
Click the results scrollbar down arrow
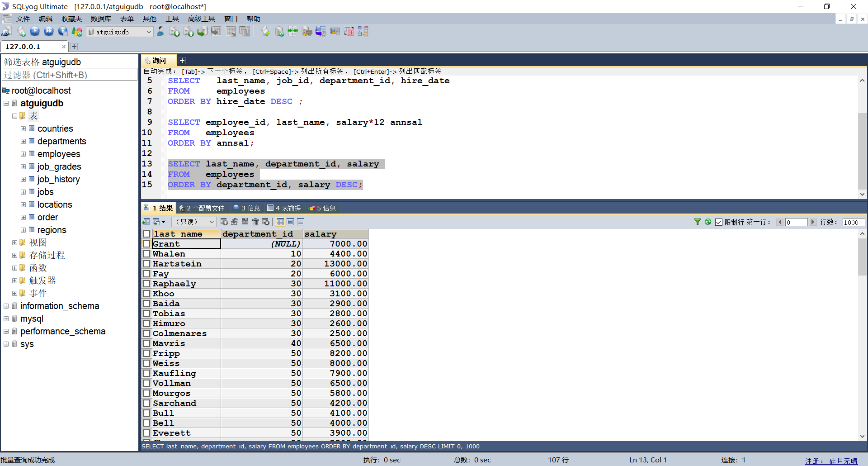pyautogui.click(x=862, y=437)
